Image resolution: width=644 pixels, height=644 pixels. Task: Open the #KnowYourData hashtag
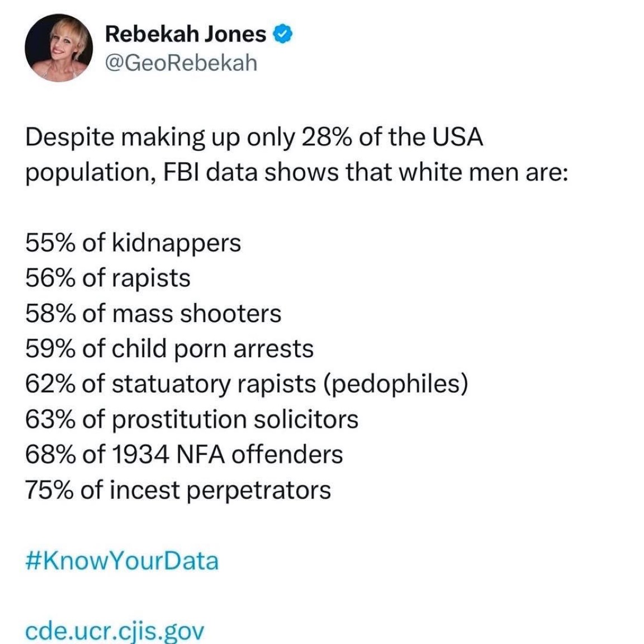(x=122, y=561)
